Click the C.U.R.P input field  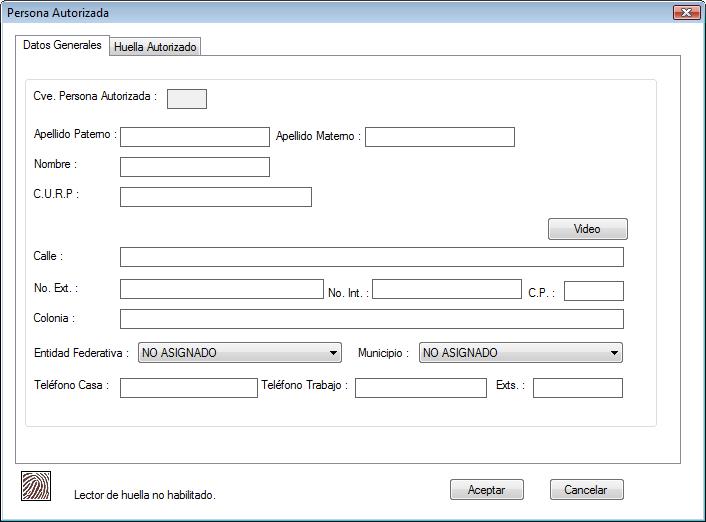pos(215,197)
